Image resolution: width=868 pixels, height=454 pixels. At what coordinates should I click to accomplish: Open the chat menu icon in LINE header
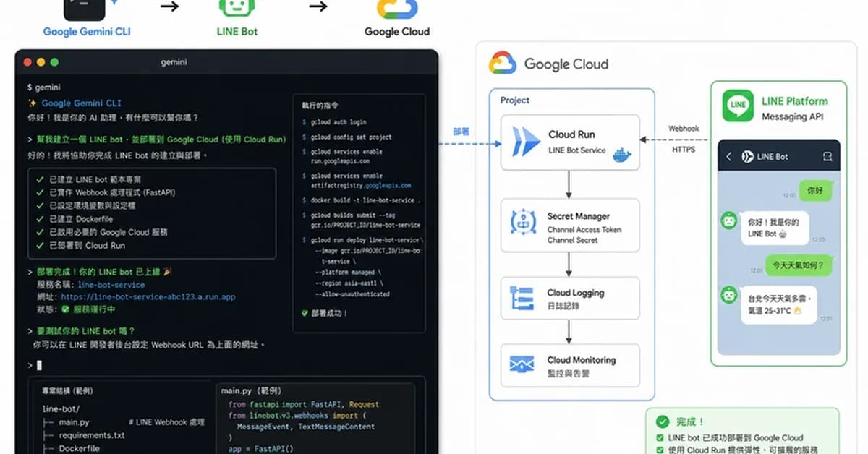pos(827,156)
